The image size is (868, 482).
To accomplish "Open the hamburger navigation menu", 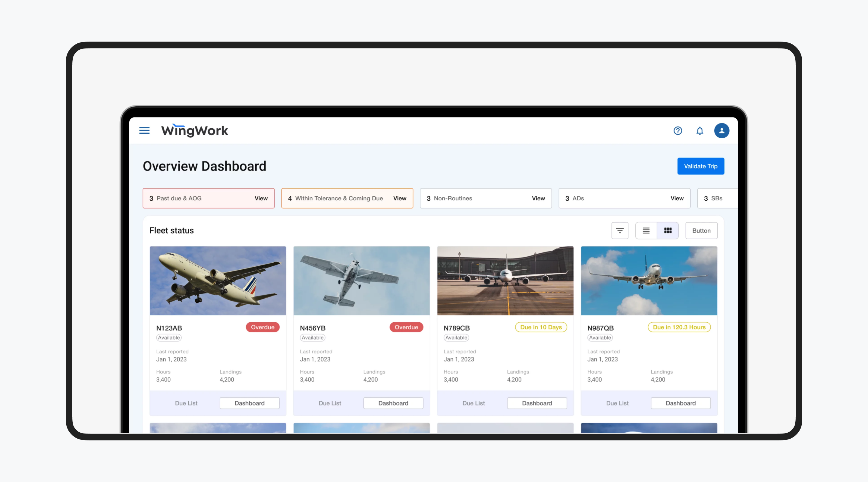I will (144, 130).
